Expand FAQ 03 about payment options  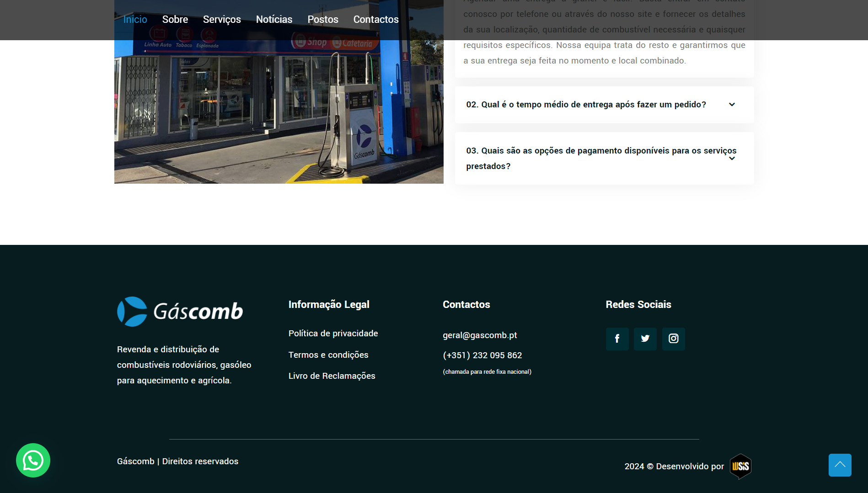[601, 158]
